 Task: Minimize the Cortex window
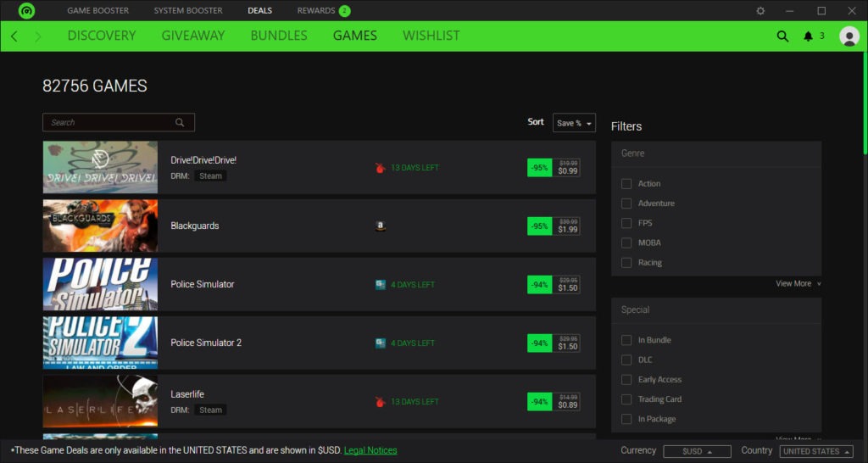tap(790, 10)
